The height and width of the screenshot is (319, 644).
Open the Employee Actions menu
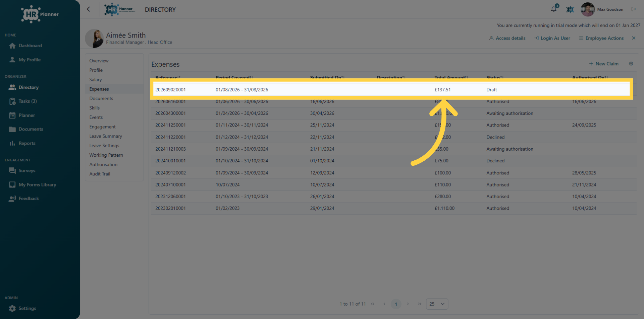coord(601,38)
